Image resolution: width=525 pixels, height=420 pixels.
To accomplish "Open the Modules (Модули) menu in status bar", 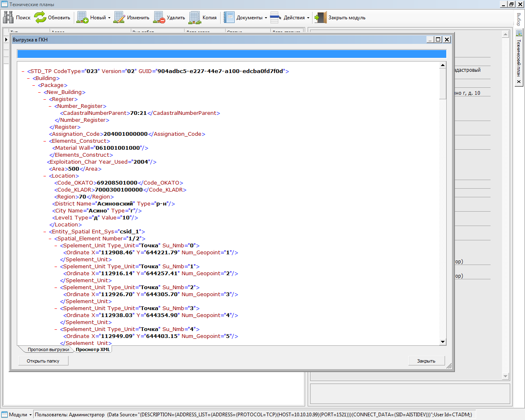I will (x=17, y=415).
